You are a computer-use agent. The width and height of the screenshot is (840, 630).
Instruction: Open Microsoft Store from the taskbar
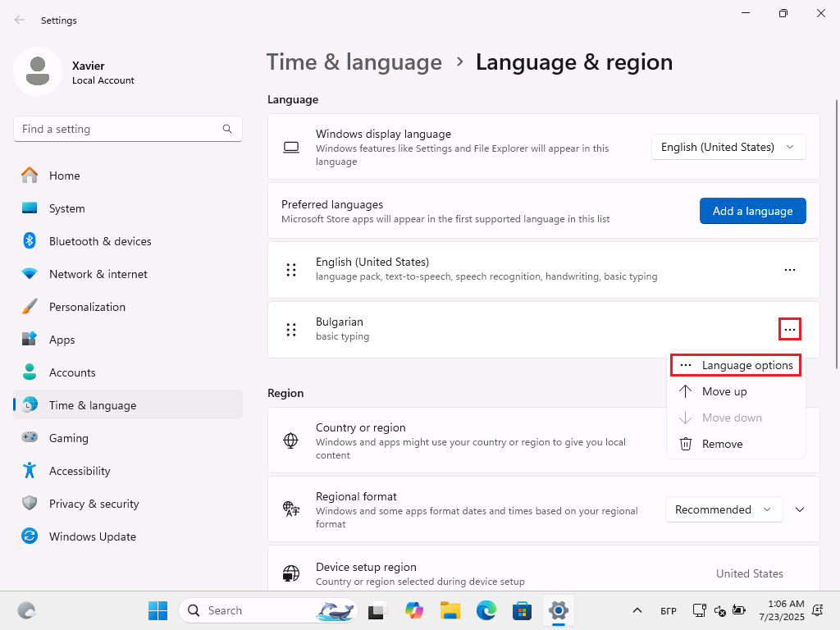coord(522,610)
